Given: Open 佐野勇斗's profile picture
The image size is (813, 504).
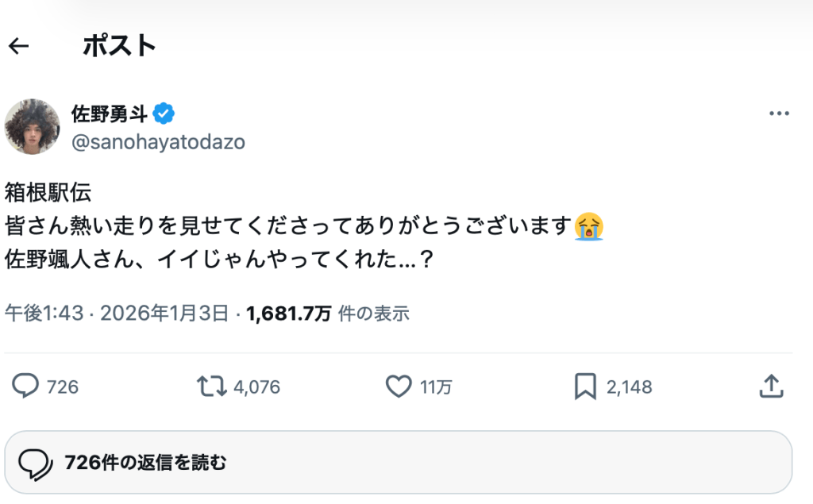Looking at the screenshot, I should coord(33,126).
